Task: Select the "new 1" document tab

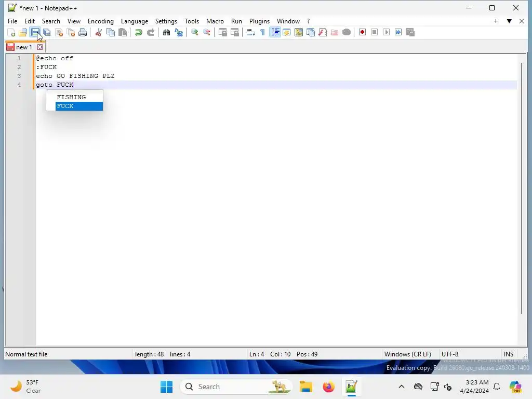Action: pos(24,47)
